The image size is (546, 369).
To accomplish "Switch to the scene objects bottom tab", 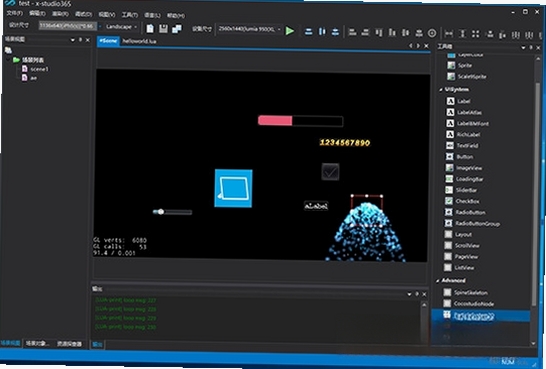I will click(38, 344).
